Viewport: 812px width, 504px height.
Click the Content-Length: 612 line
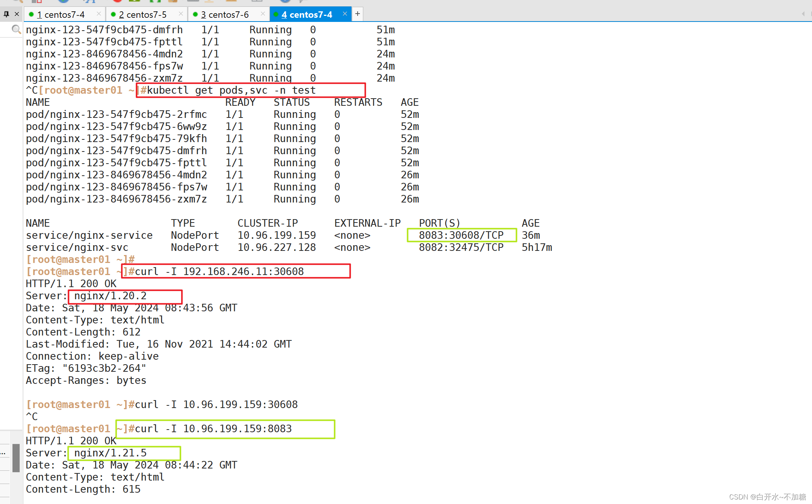pyautogui.click(x=83, y=332)
